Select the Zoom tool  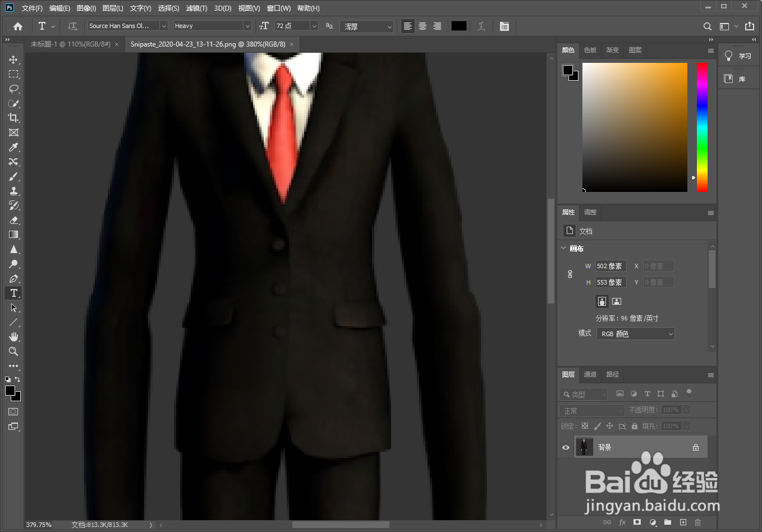[13, 351]
